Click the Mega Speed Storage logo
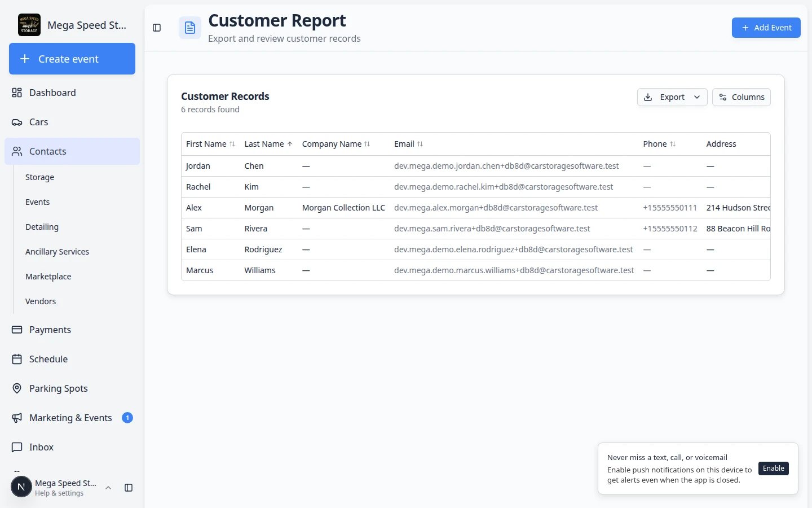The width and height of the screenshot is (812, 508). coord(29,25)
